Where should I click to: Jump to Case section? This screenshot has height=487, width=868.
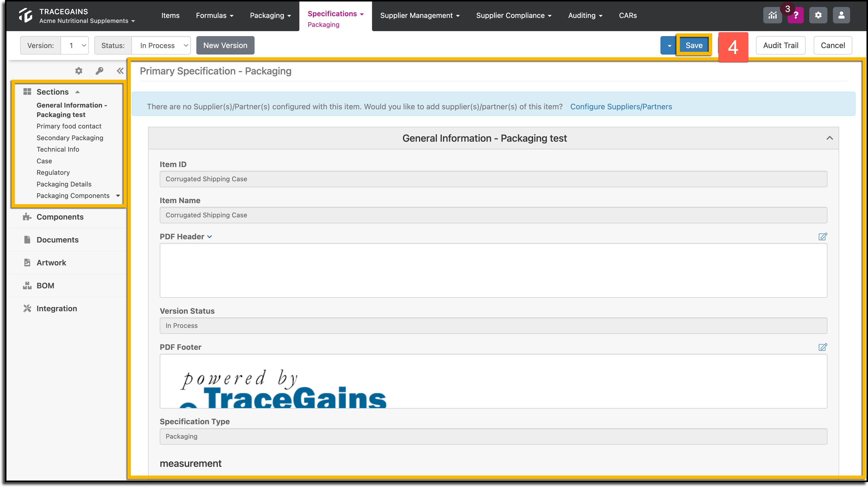[44, 161]
